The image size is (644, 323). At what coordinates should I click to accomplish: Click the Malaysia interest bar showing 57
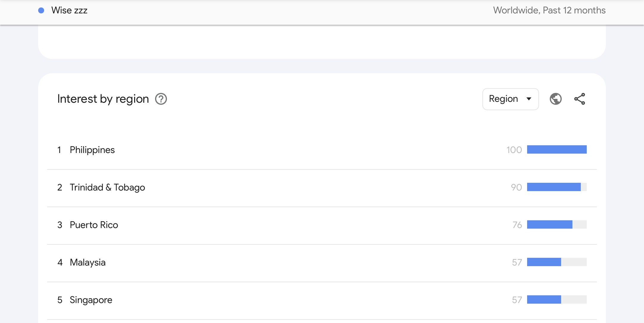[557, 262]
